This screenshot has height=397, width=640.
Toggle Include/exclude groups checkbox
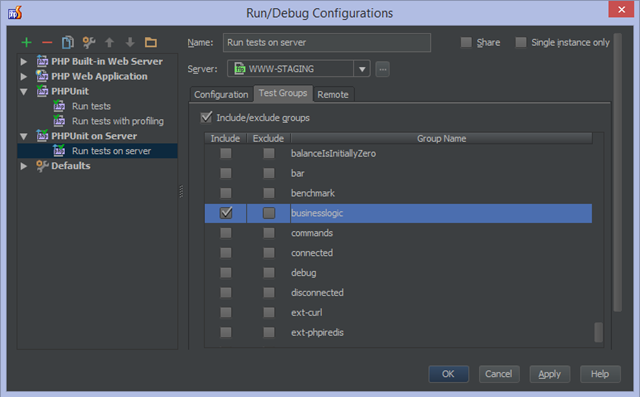coord(207,118)
